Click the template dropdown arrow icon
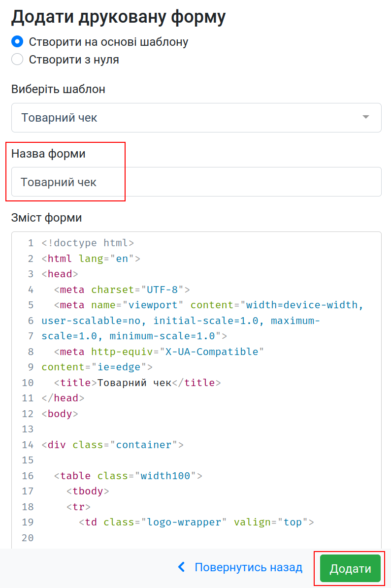Viewport: 391px width, 588px height. [365, 117]
